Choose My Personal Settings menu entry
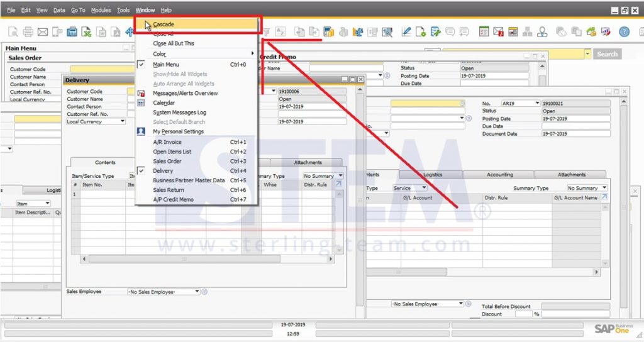The image size is (644, 342). (178, 131)
